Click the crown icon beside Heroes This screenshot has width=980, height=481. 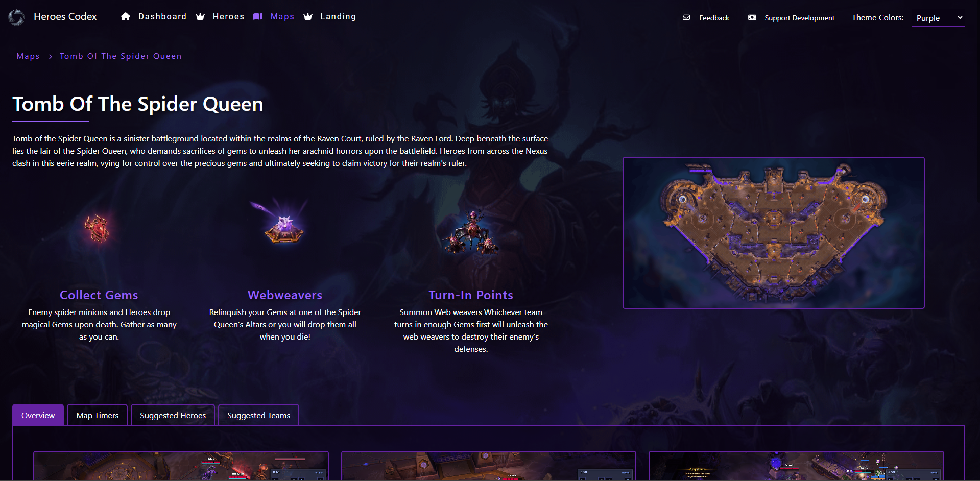click(x=200, y=17)
